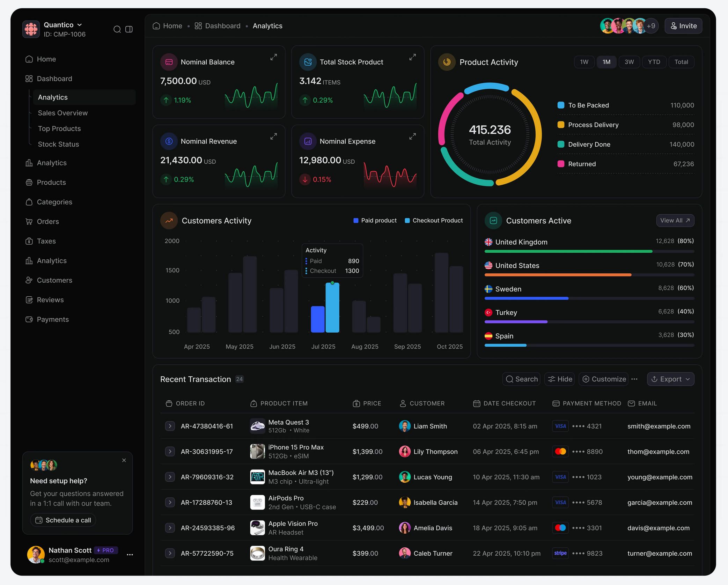Switch to the Sales Overview section

[x=63, y=113]
